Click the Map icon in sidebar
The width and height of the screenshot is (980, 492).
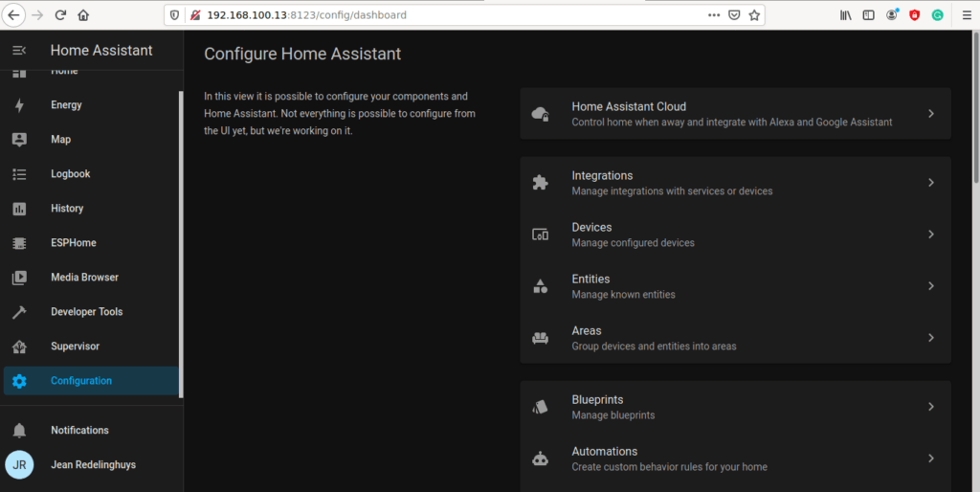click(19, 140)
